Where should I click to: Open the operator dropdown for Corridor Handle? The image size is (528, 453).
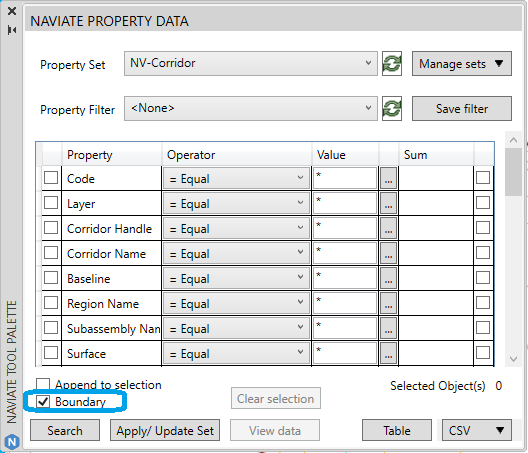coord(236,228)
